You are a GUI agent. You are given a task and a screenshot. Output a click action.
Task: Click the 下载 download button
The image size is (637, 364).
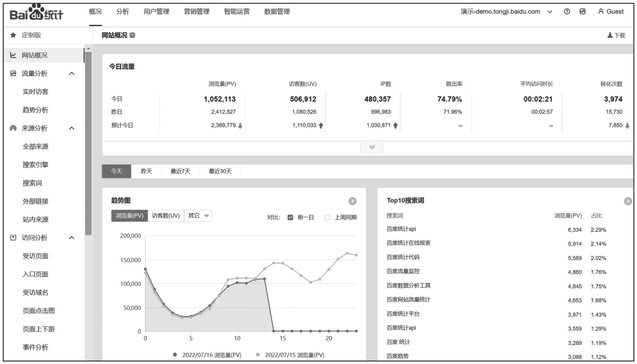click(616, 35)
